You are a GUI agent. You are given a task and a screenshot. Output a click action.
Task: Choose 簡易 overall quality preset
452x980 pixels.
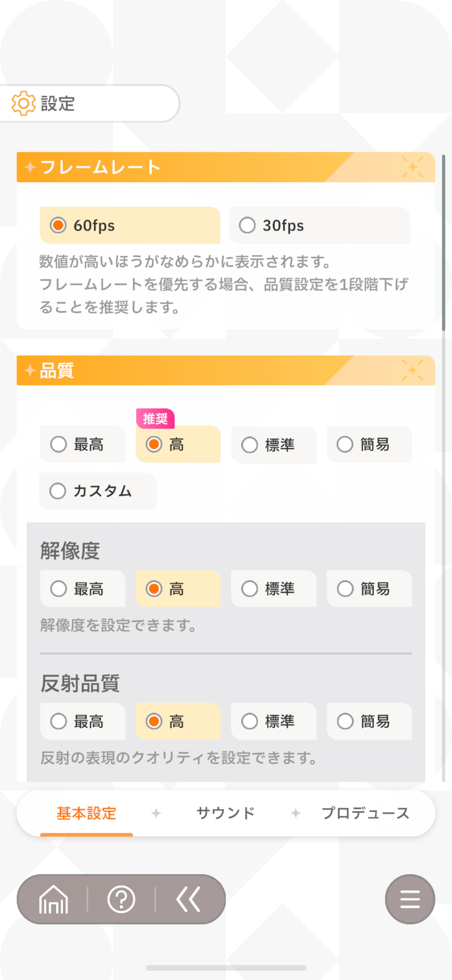(x=369, y=444)
